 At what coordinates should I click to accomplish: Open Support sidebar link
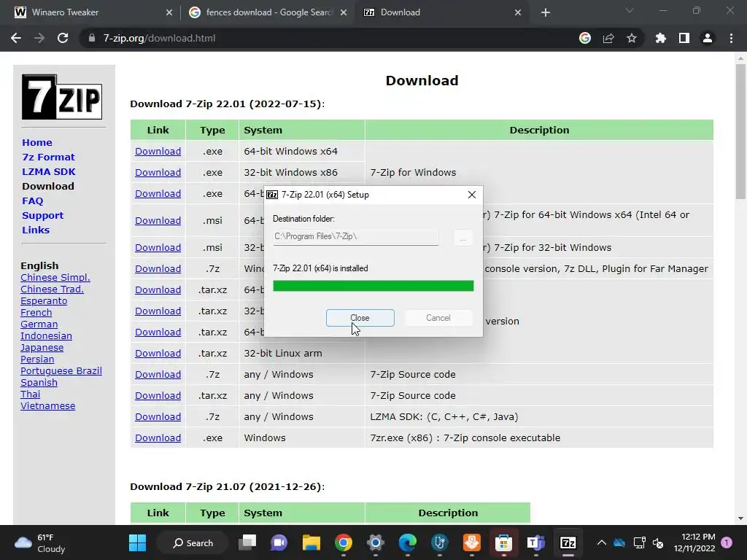(42, 216)
